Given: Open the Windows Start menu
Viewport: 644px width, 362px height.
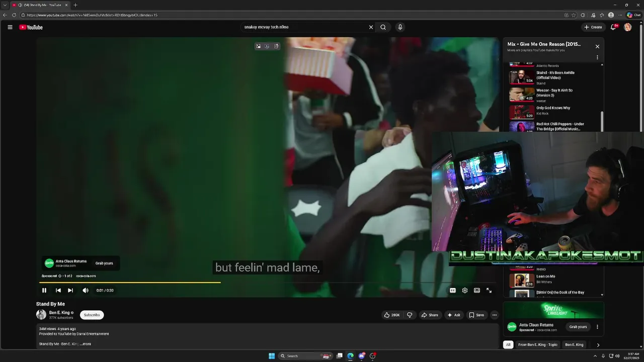Looking at the screenshot, I should point(272,356).
